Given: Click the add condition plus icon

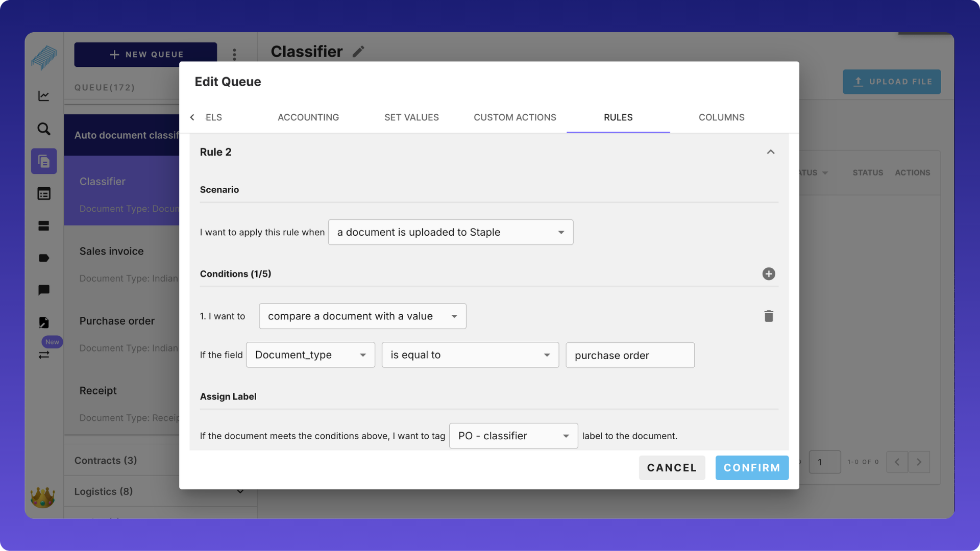Looking at the screenshot, I should (x=769, y=274).
